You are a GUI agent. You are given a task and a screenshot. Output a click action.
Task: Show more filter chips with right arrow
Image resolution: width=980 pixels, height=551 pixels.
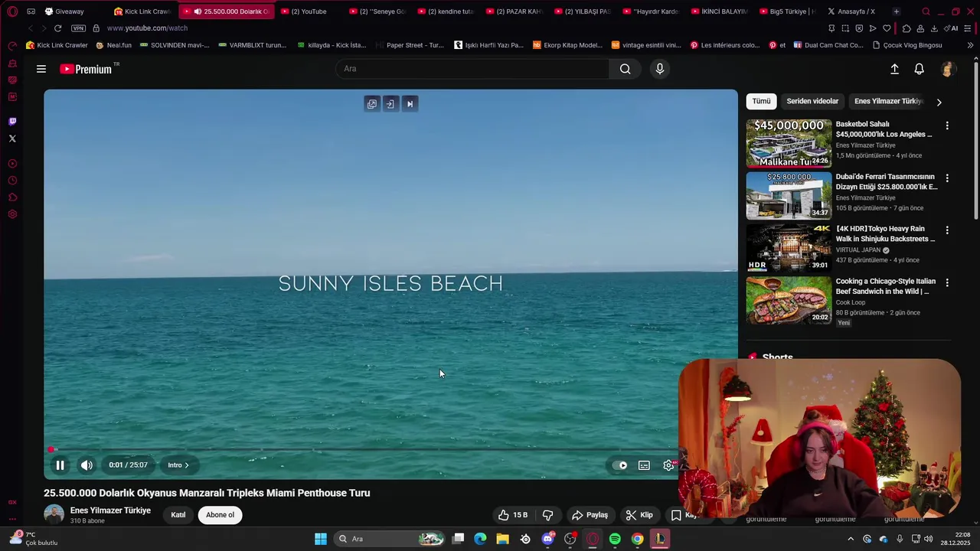939,102
